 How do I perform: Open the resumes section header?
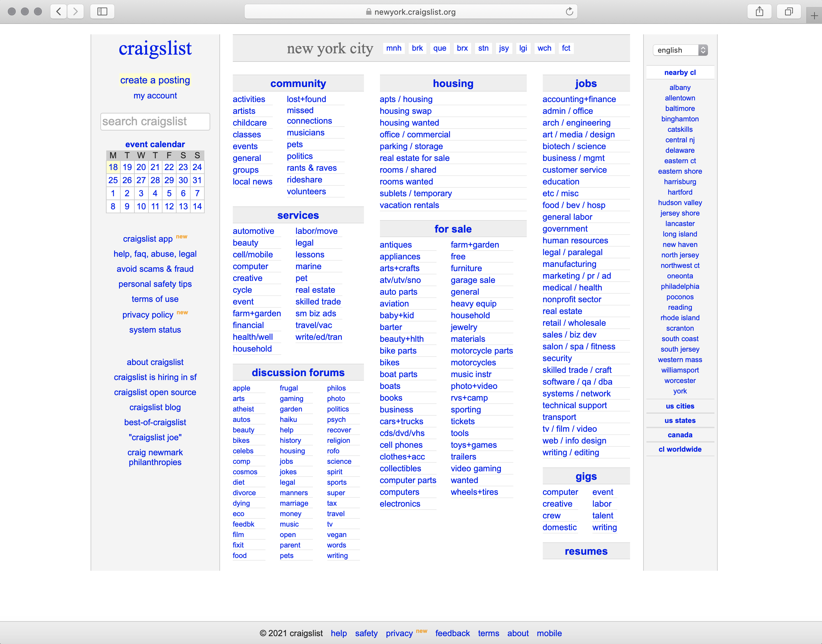click(x=586, y=551)
